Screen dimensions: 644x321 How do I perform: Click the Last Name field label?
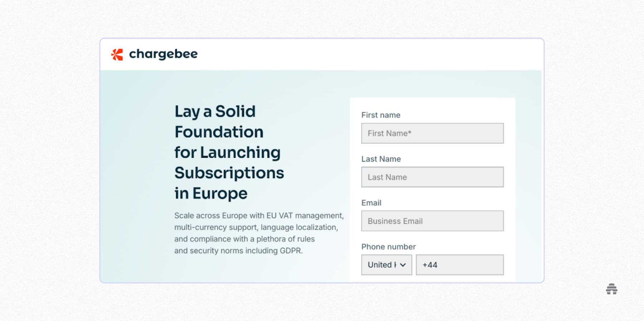pyautogui.click(x=381, y=159)
